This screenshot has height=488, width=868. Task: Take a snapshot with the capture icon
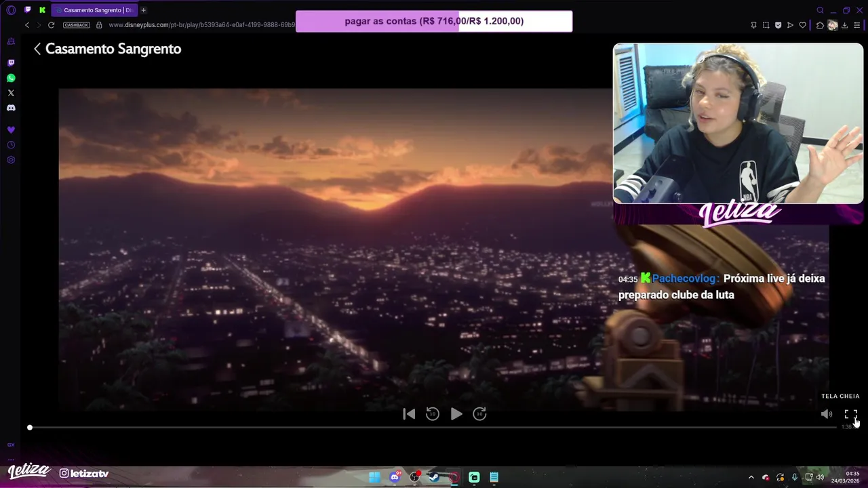[766, 25]
